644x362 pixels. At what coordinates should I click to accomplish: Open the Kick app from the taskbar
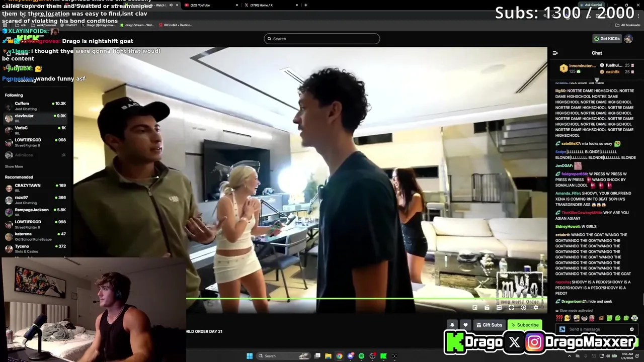(383, 356)
